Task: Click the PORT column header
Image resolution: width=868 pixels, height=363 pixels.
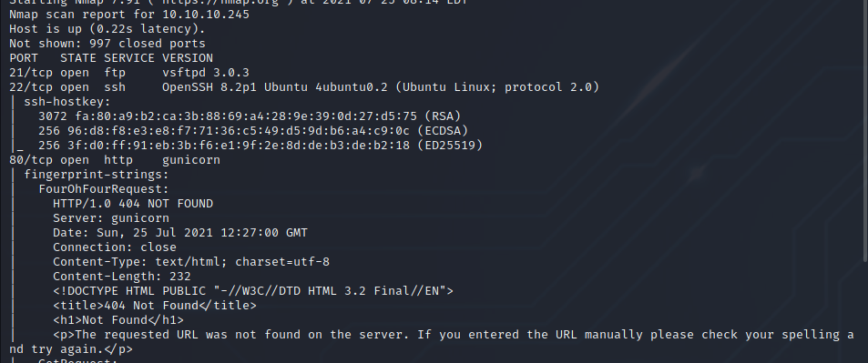Action: click(24, 58)
